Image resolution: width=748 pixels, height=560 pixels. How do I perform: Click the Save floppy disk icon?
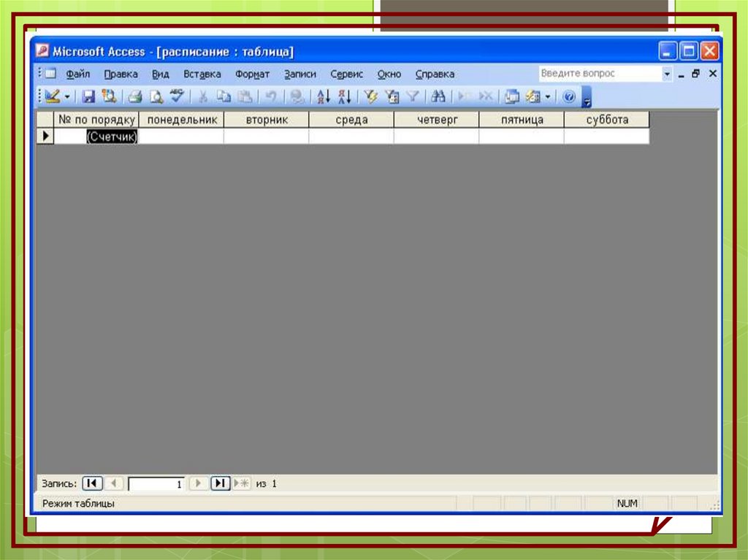pos(88,97)
